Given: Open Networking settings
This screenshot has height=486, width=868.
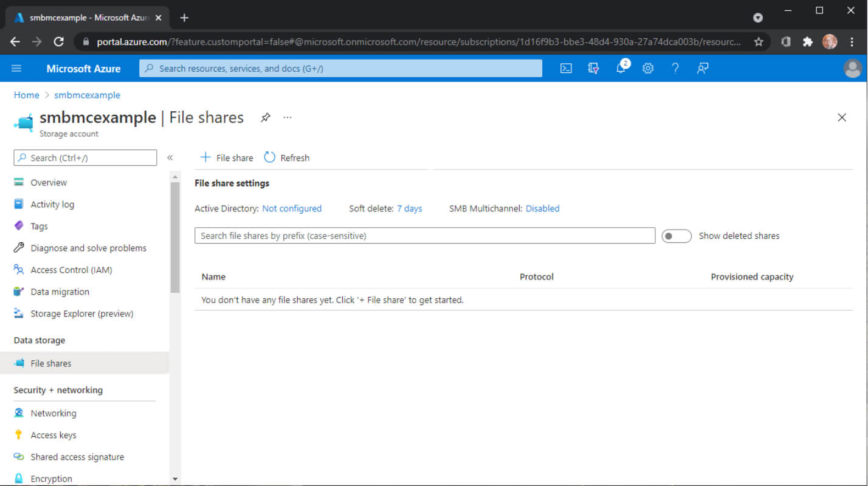Looking at the screenshot, I should point(53,413).
